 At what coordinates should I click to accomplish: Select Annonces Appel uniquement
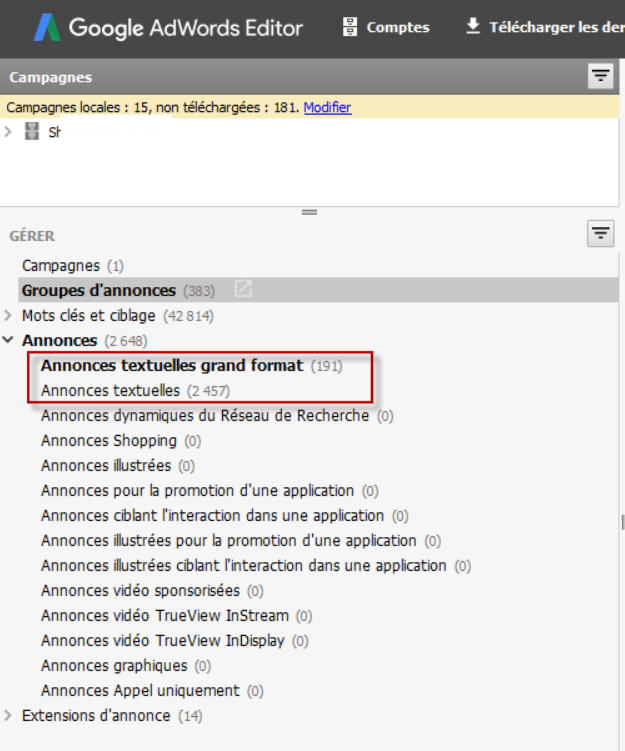(152, 691)
